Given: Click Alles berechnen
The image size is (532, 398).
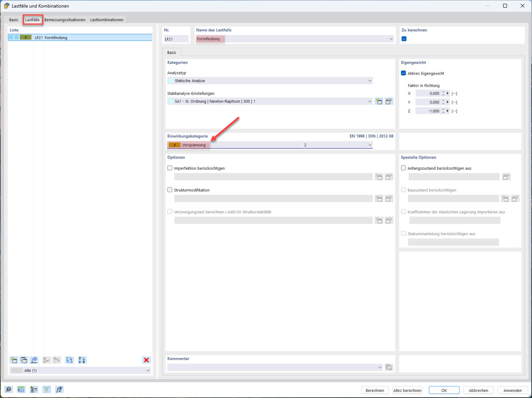Looking at the screenshot, I should coord(407,390).
